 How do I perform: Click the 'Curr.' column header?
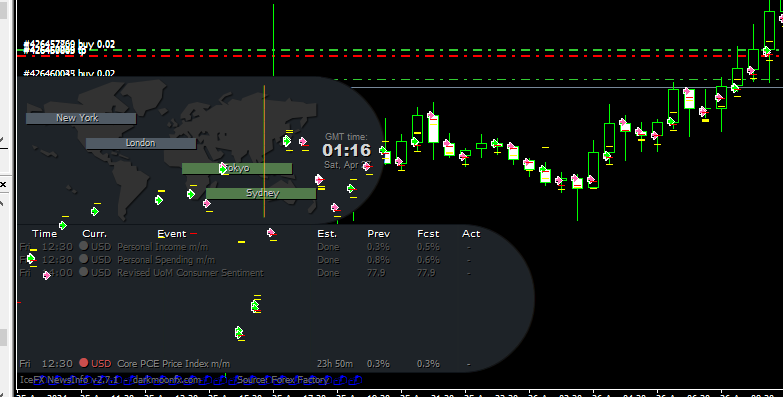click(94, 234)
